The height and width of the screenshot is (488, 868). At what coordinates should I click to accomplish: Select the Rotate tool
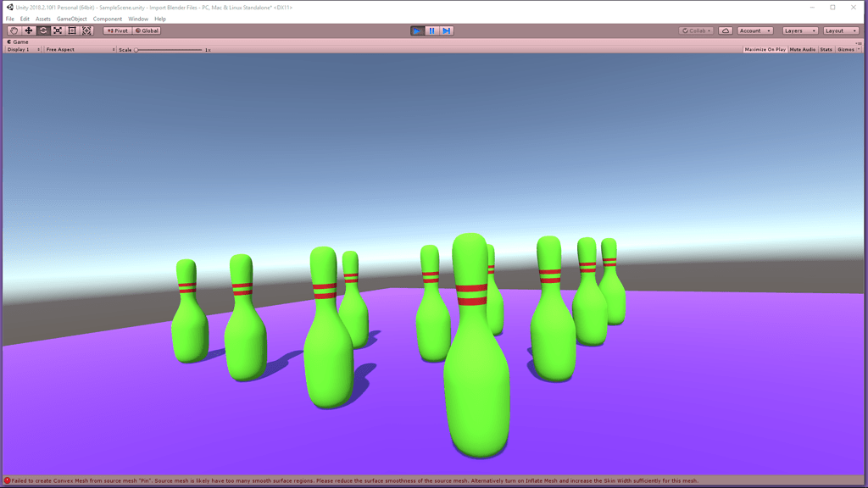(x=42, y=30)
